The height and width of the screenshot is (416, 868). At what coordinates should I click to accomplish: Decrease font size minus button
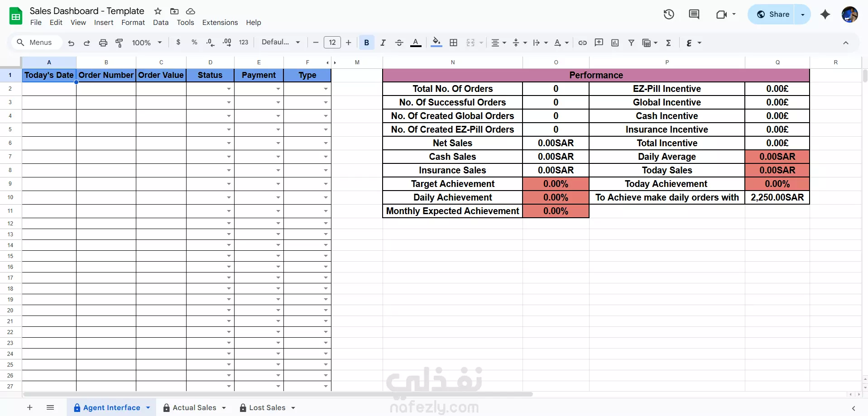click(316, 43)
